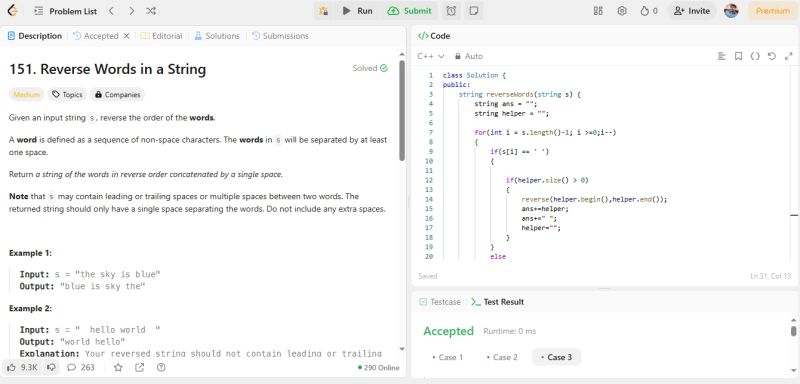Bookmark the code icon

[x=738, y=56]
